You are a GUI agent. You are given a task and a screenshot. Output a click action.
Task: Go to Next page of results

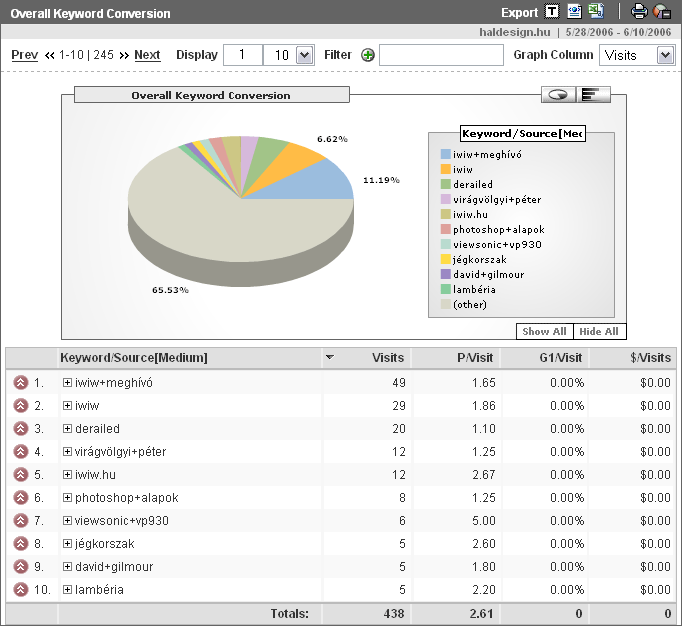click(147, 55)
